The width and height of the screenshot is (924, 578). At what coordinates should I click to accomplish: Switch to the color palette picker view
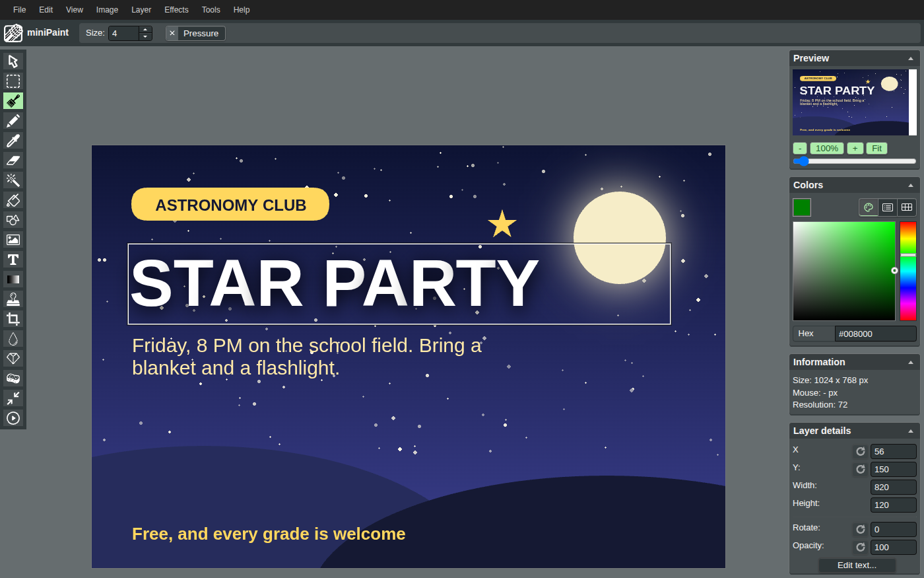click(869, 207)
